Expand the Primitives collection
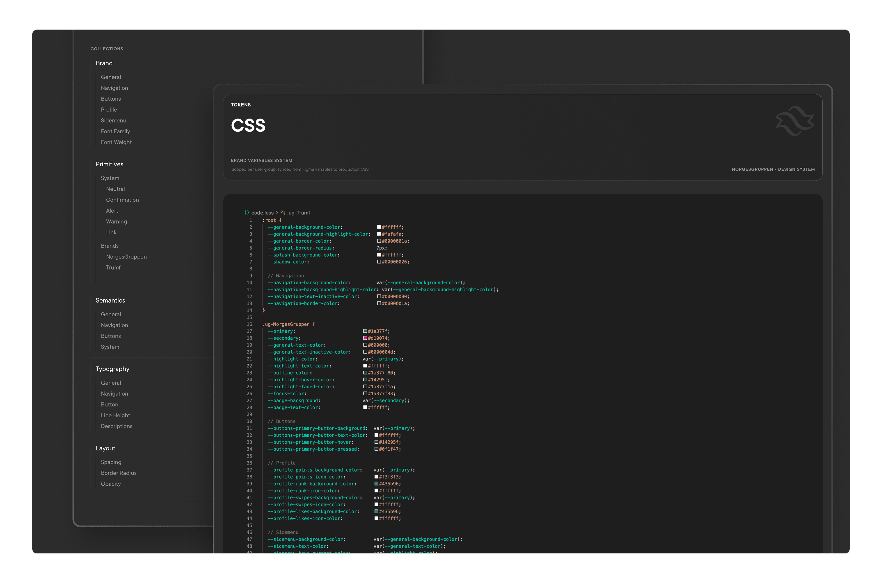The height and width of the screenshot is (588, 882). point(109,164)
